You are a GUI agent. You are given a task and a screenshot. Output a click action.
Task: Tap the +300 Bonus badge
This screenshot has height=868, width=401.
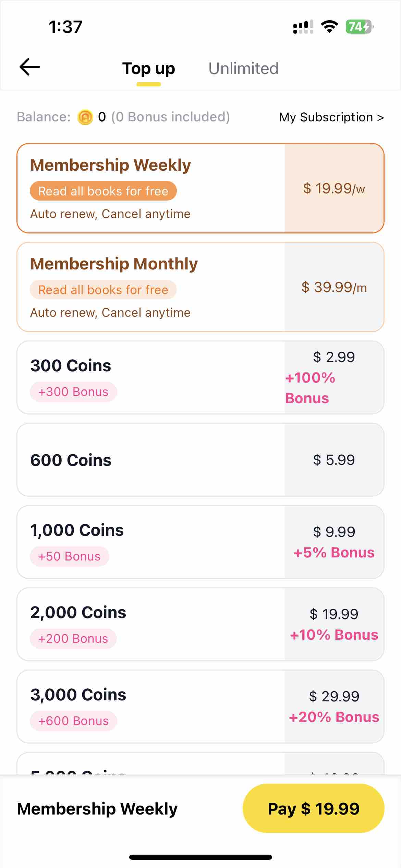[73, 391]
